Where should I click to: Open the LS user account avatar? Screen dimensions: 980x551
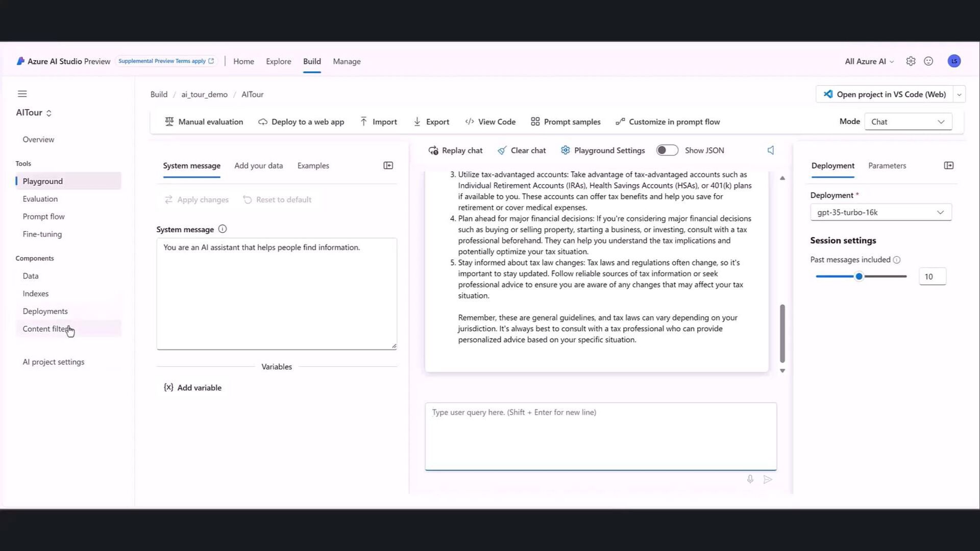(x=954, y=61)
